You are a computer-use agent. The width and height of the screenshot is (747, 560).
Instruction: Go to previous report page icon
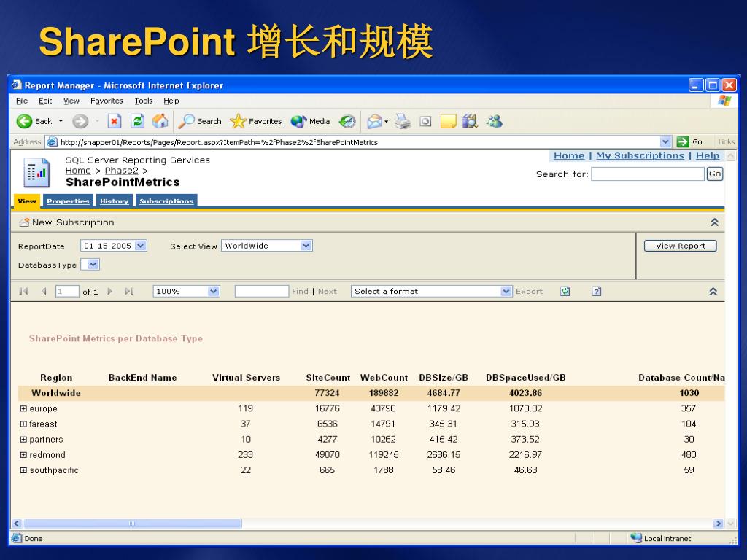(44, 292)
